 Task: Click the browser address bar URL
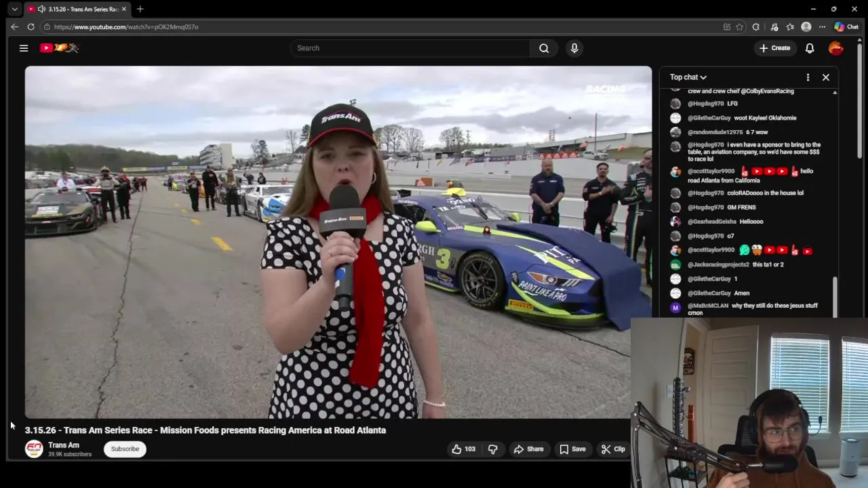[x=126, y=27]
